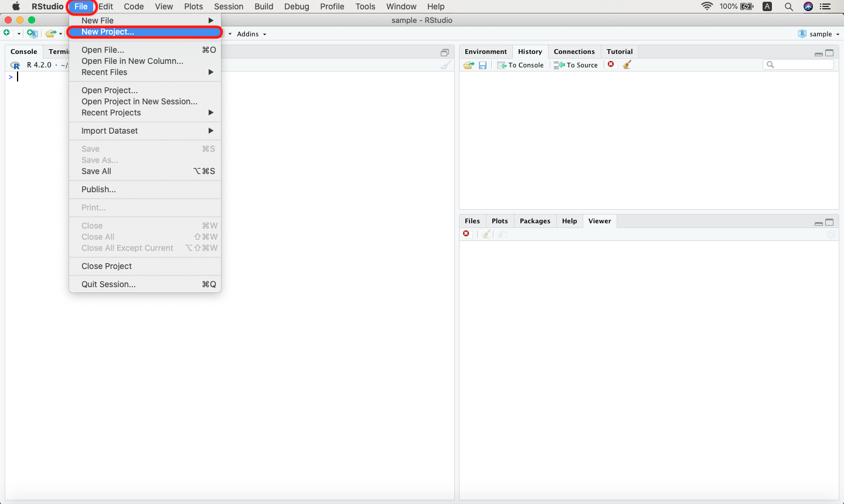Minimize the History pane
Viewport: 844px width, 504px height.
(x=818, y=53)
